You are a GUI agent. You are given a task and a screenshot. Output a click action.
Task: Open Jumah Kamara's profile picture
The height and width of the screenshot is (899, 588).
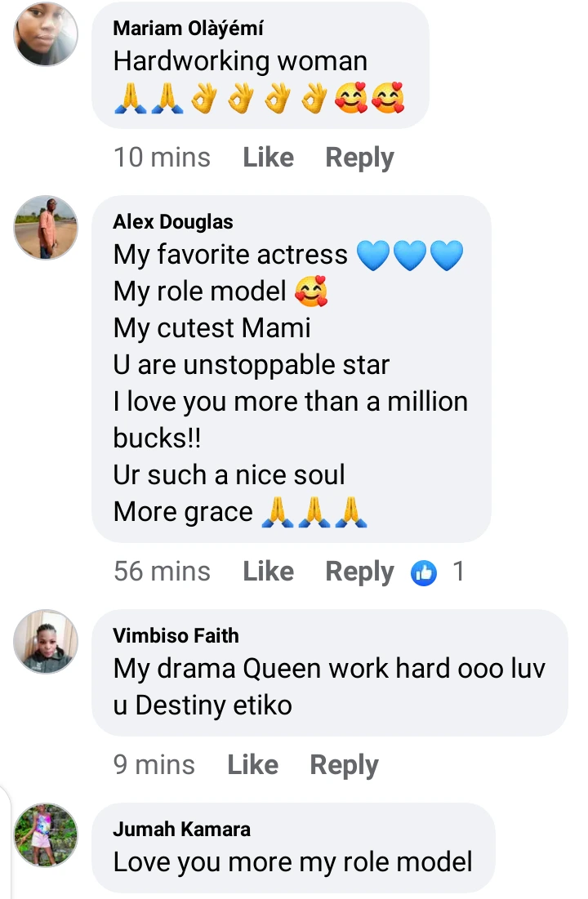coord(46,834)
